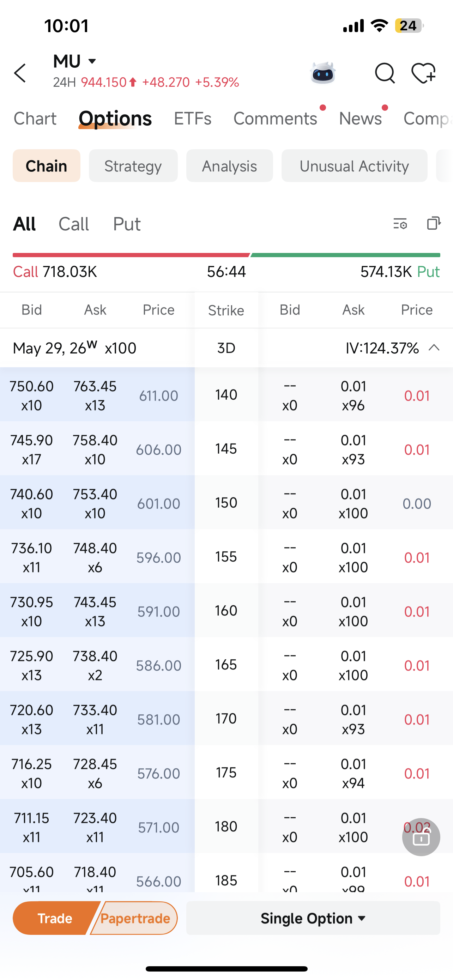The width and height of the screenshot is (453, 980).
Task: Tap the copy layout icon beside settings
Action: click(434, 223)
